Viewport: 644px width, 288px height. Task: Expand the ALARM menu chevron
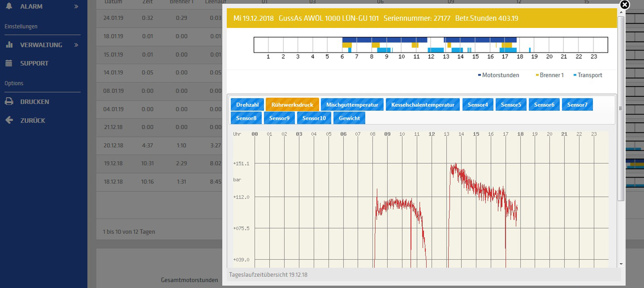pos(76,6)
